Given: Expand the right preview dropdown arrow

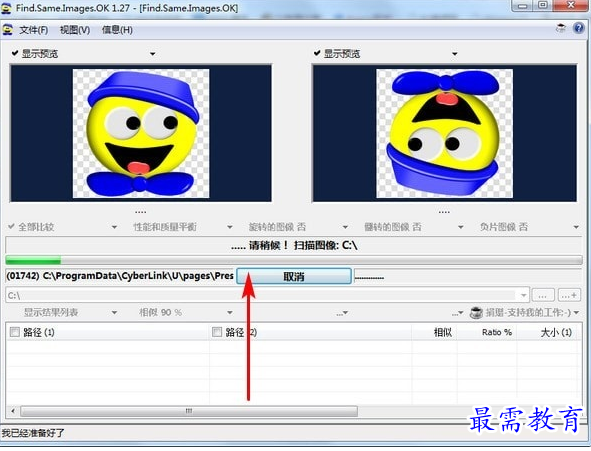Looking at the screenshot, I should click(455, 54).
